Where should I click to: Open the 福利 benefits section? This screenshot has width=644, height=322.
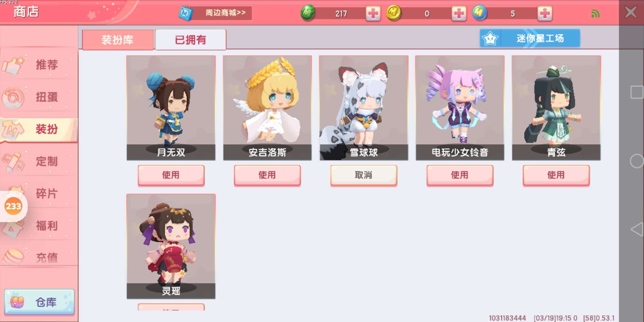click(x=39, y=226)
